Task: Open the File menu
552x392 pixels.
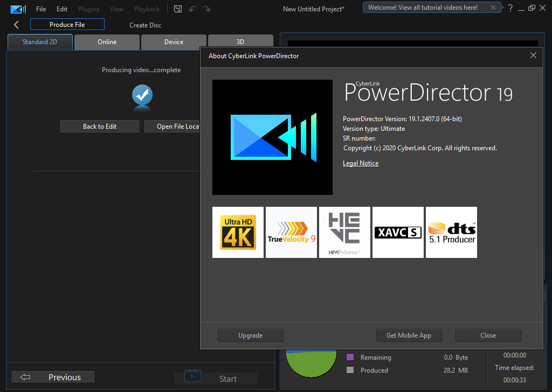Action: pos(41,9)
